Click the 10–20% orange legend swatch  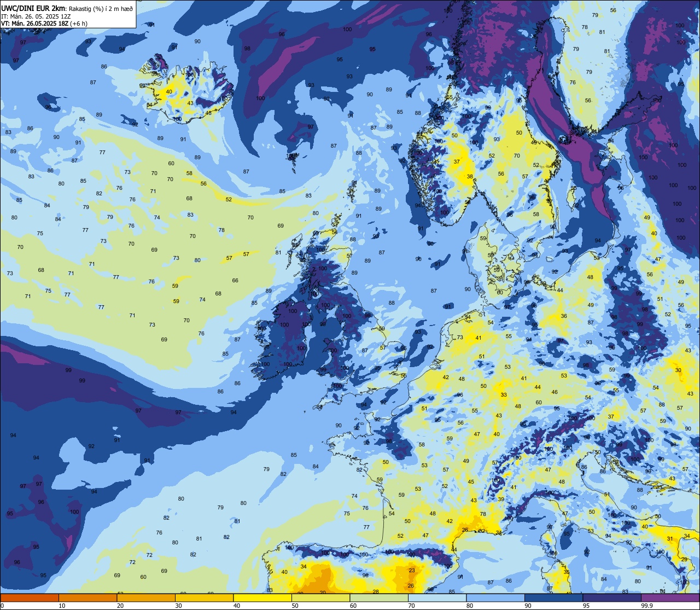click(87, 597)
